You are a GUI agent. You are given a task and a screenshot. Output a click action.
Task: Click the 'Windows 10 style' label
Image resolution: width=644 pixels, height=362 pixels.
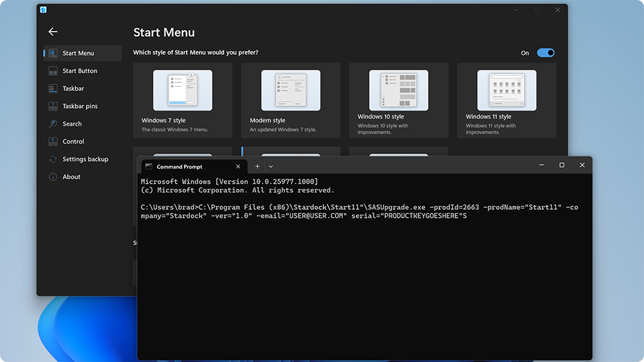pyautogui.click(x=381, y=117)
